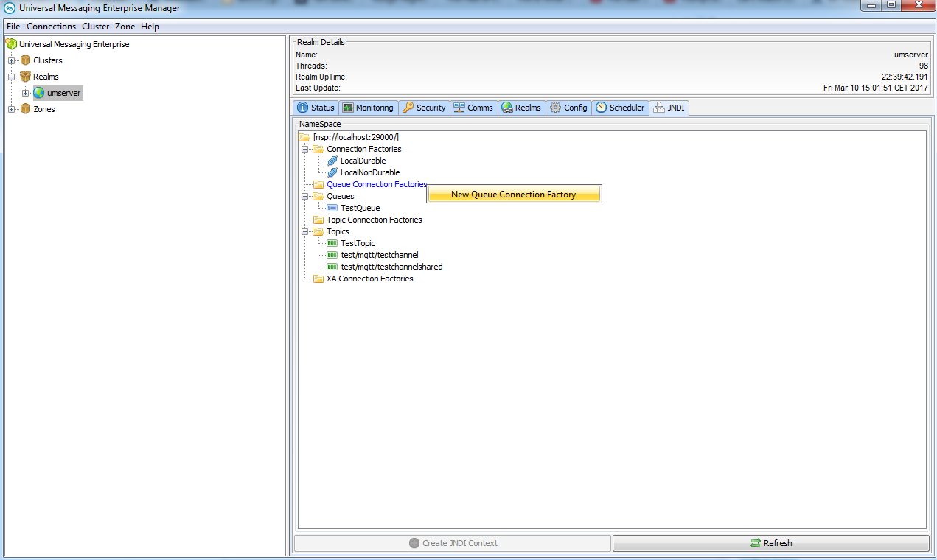Select the LocalDurable entry label

click(363, 161)
